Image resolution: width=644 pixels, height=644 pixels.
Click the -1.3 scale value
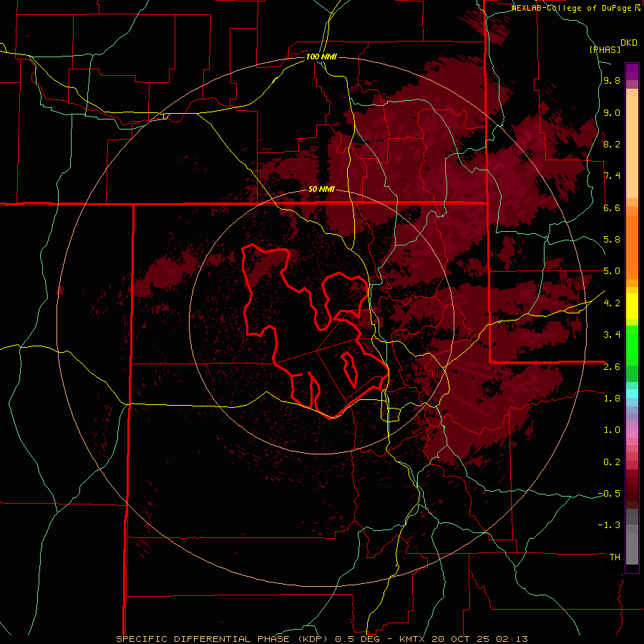coord(609,525)
